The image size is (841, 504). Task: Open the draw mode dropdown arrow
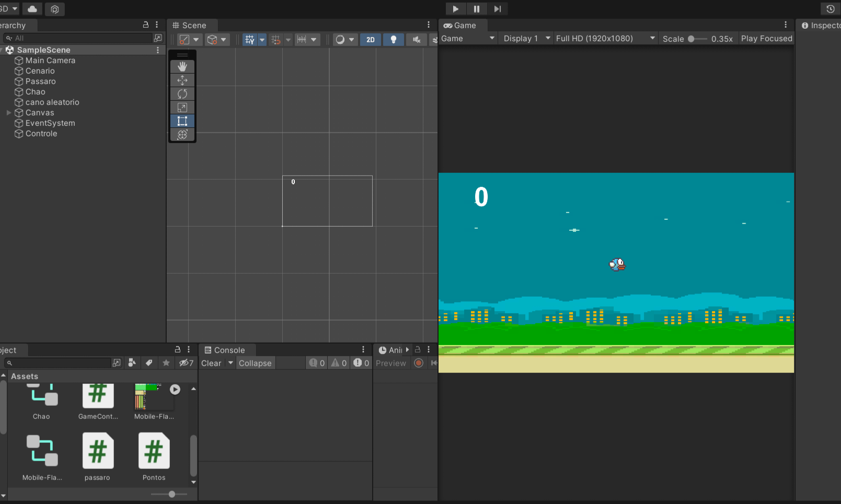pyautogui.click(x=351, y=40)
